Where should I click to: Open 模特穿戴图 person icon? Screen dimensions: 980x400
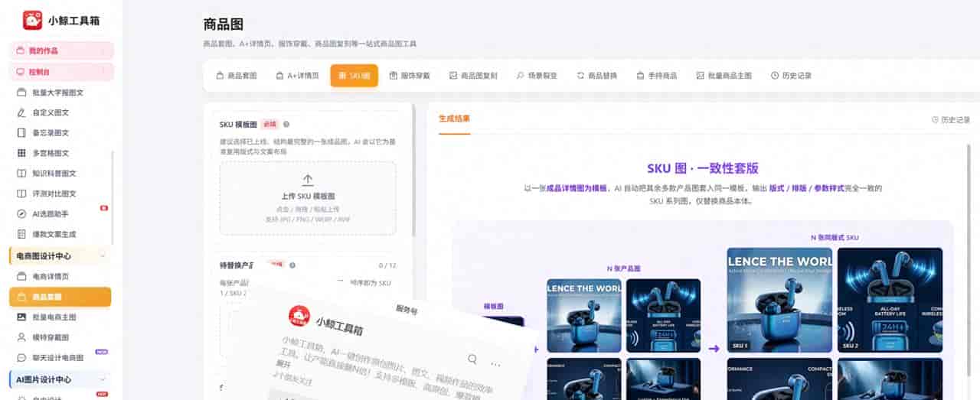(21, 337)
